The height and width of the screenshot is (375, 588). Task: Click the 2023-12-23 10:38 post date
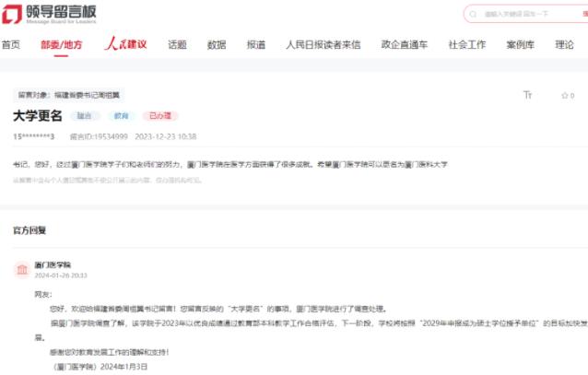166,136
